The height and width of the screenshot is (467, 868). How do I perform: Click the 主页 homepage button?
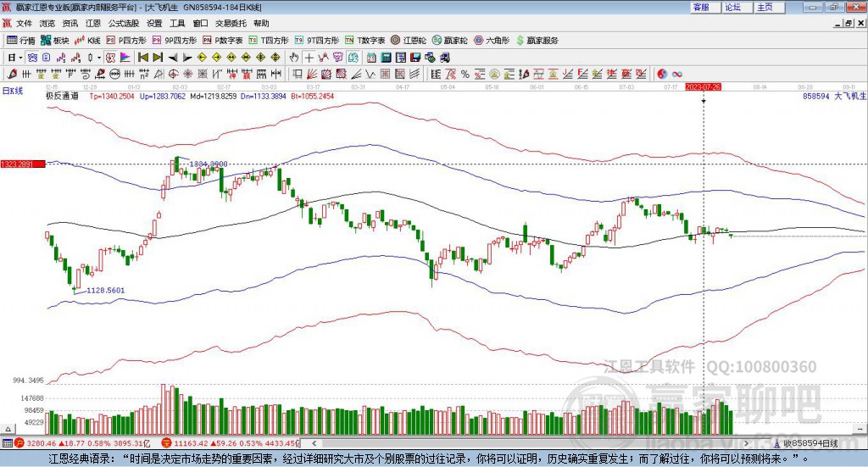tap(770, 7)
